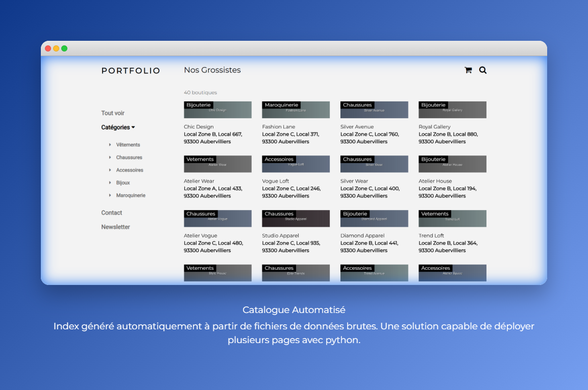Click the Atelier House shop name
588x390 pixels.
point(435,181)
